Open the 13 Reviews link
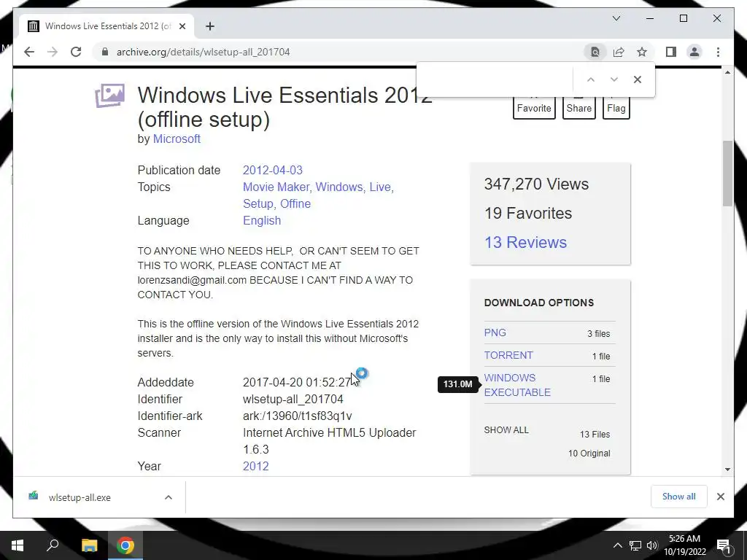This screenshot has width=747, height=560. point(525,242)
